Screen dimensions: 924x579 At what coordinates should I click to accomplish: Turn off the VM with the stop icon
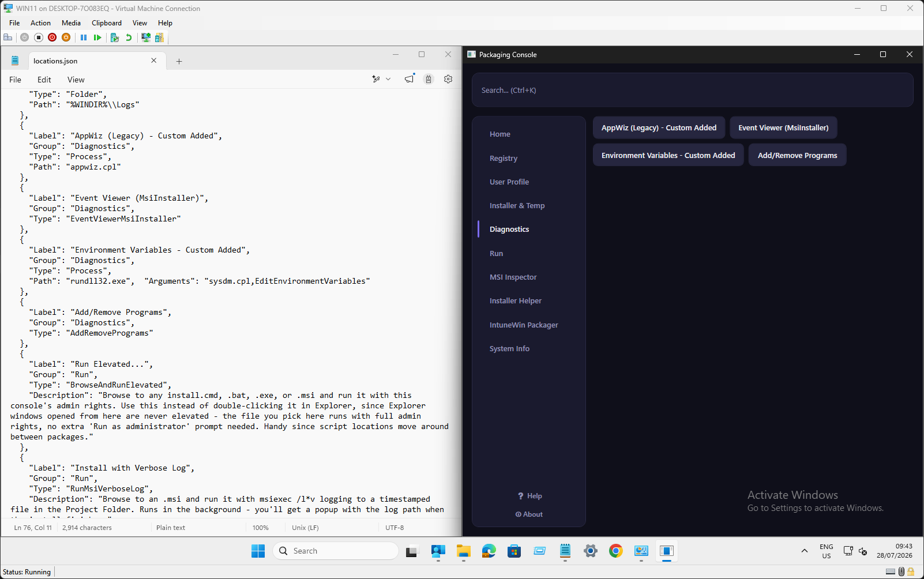pyautogui.click(x=39, y=37)
